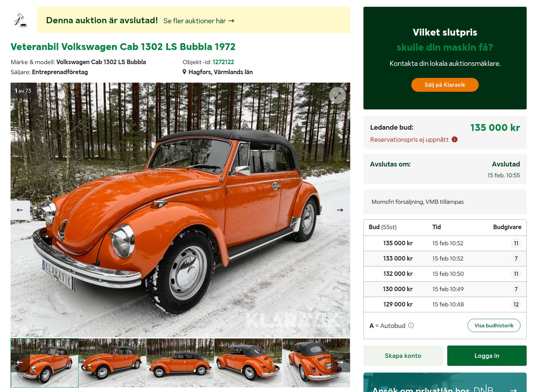Image resolution: width=534 pixels, height=392 pixels.
Task: Click Objekt-id 1272122 link
Action: tap(223, 62)
